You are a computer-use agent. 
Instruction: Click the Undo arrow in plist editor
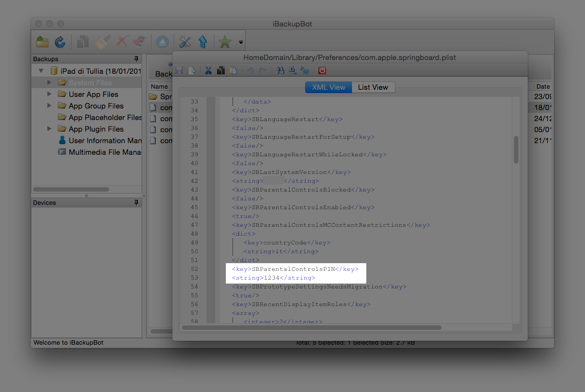pyautogui.click(x=250, y=70)
